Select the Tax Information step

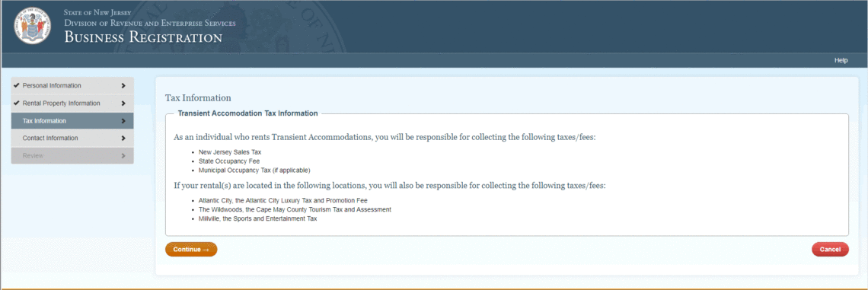pyautogui.click(x=72, y=121)
